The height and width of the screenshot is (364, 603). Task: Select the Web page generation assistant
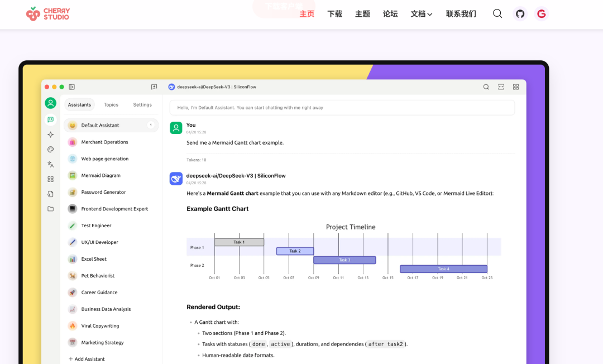(x=111, y=159)
